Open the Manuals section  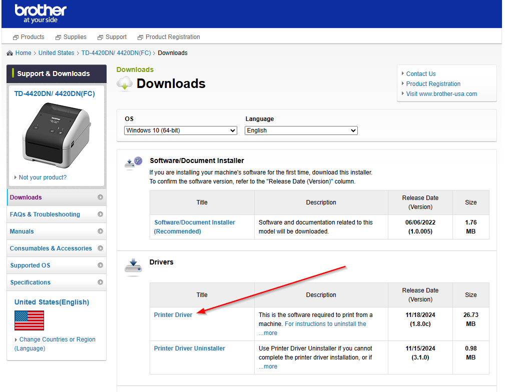coord(57,231)
